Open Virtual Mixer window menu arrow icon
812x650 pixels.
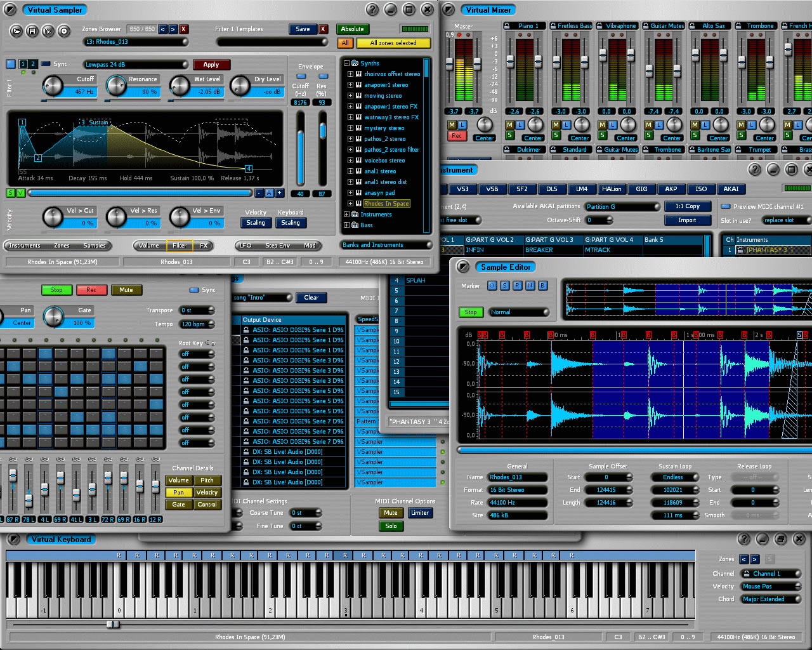[x=449, y=10]
